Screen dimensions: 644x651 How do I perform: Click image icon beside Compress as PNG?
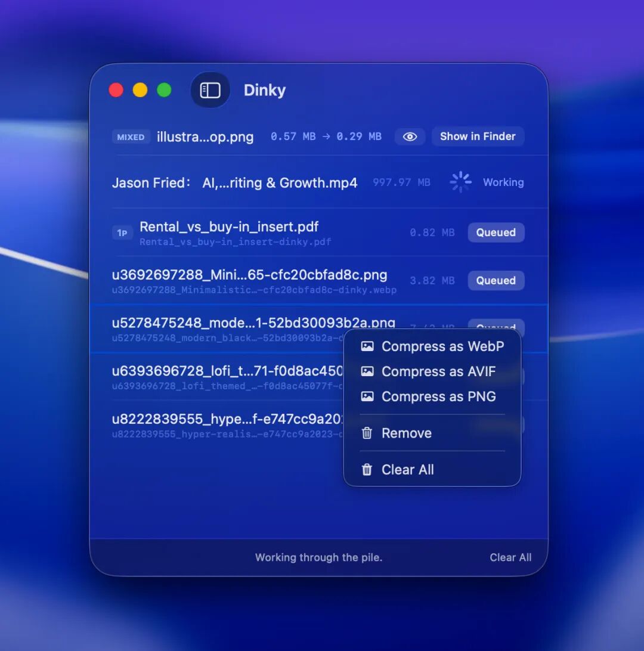click(367, 396)
